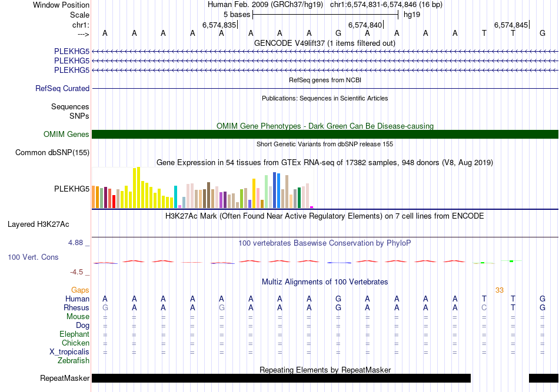559x392 pixels.
Task: Click Multiz Alignments of 100 Vertebrates title
Action: point(325,282)
